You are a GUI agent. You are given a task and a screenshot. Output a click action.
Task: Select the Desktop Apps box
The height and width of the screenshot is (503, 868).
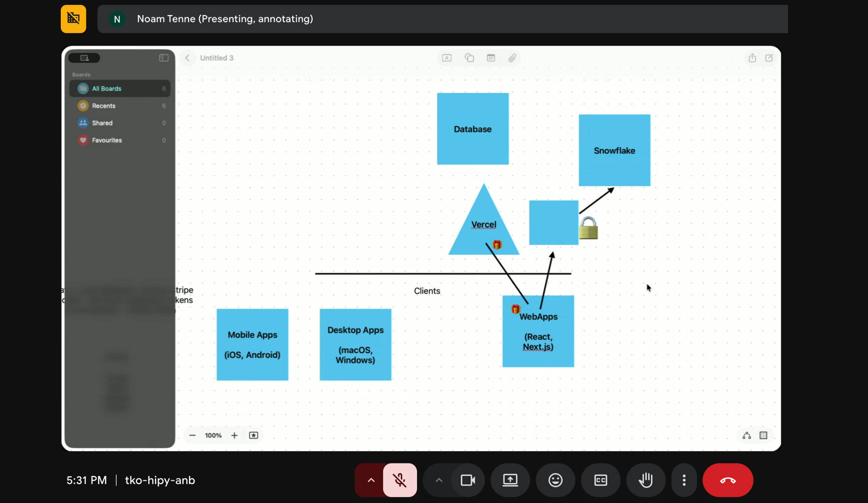(x=356, y=345)
